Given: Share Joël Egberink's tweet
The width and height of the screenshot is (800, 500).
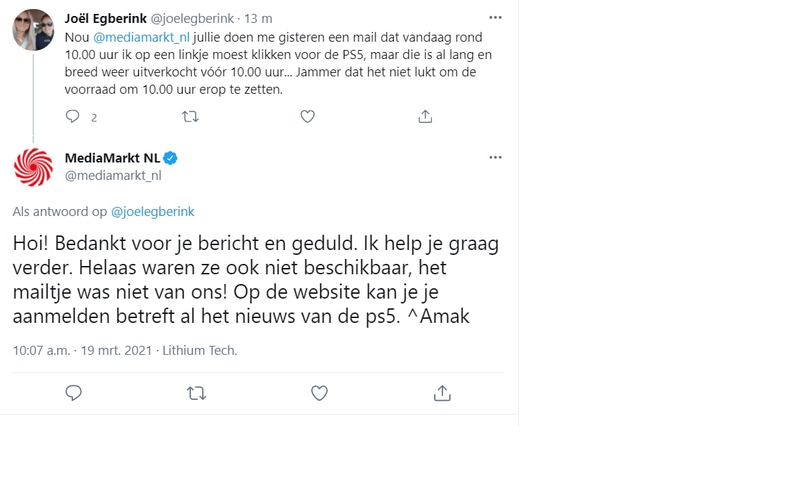Looking at the screenshot, I should (425, 117).
